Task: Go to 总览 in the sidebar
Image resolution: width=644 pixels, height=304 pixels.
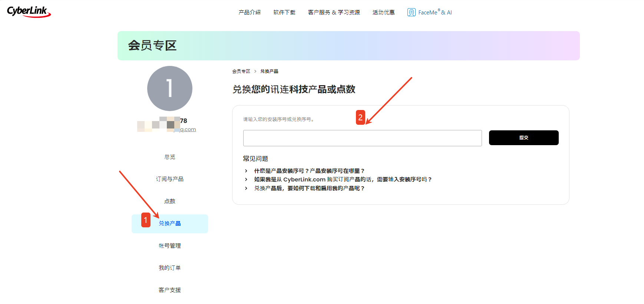Action: point(170,157)
